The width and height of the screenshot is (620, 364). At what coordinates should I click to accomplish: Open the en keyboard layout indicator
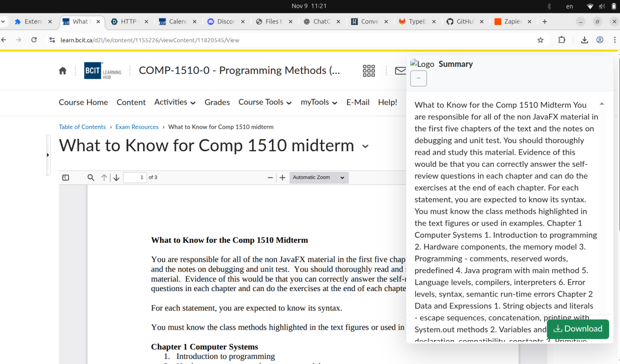pyautogui.click(x=569, y=6)
